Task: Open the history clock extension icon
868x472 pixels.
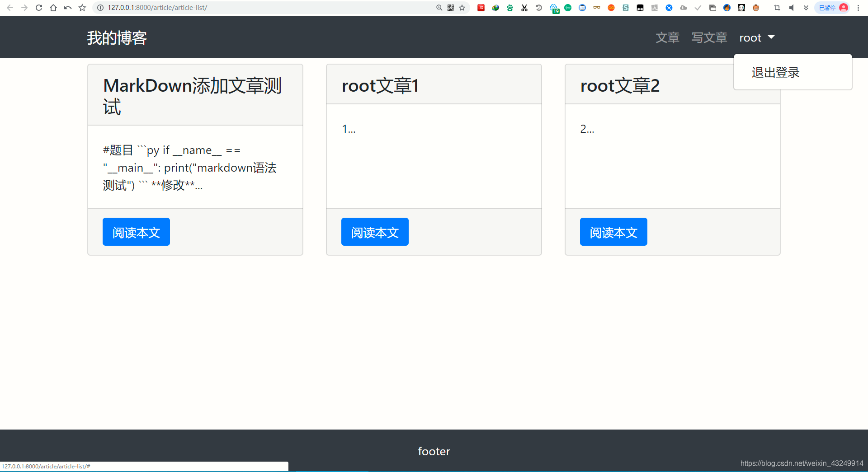Action: coord(539,8)
